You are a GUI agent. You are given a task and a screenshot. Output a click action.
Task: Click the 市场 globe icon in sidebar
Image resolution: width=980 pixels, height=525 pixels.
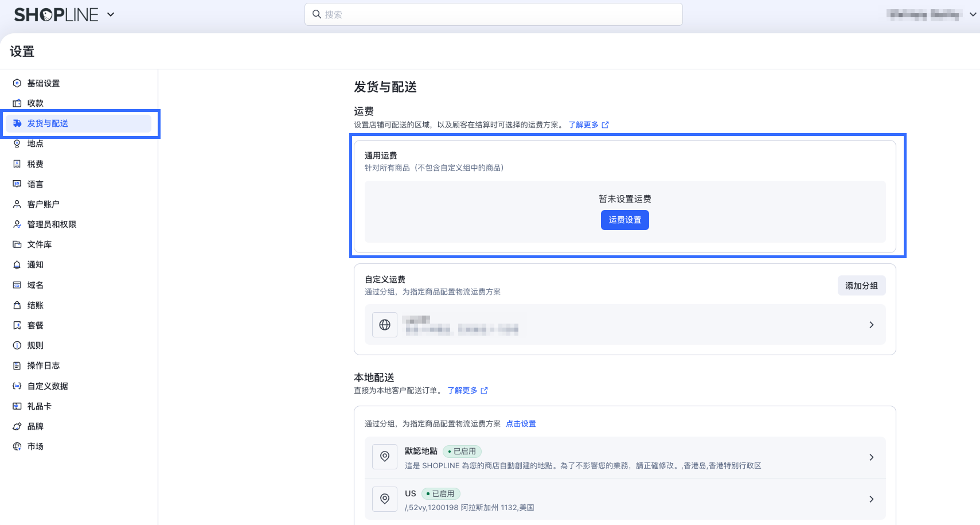(x=17, y=446)
